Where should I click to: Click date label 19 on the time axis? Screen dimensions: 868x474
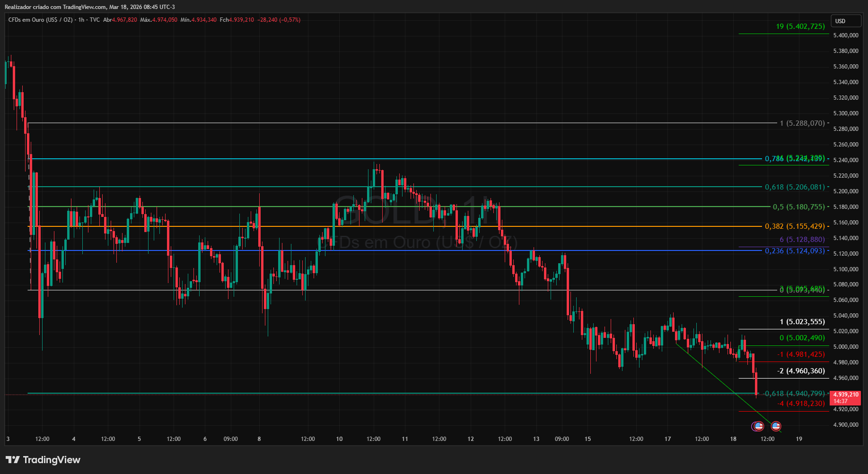[x=799, y=439]
